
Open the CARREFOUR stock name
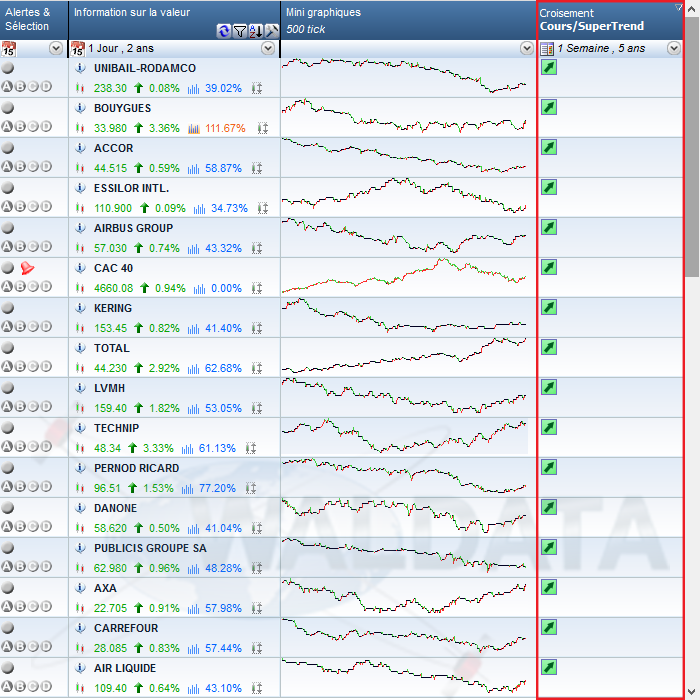[x=126, y=628]
